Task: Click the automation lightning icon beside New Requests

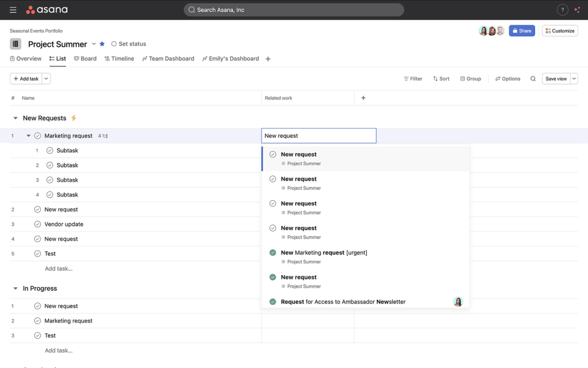Action: [x=73, y=117]
